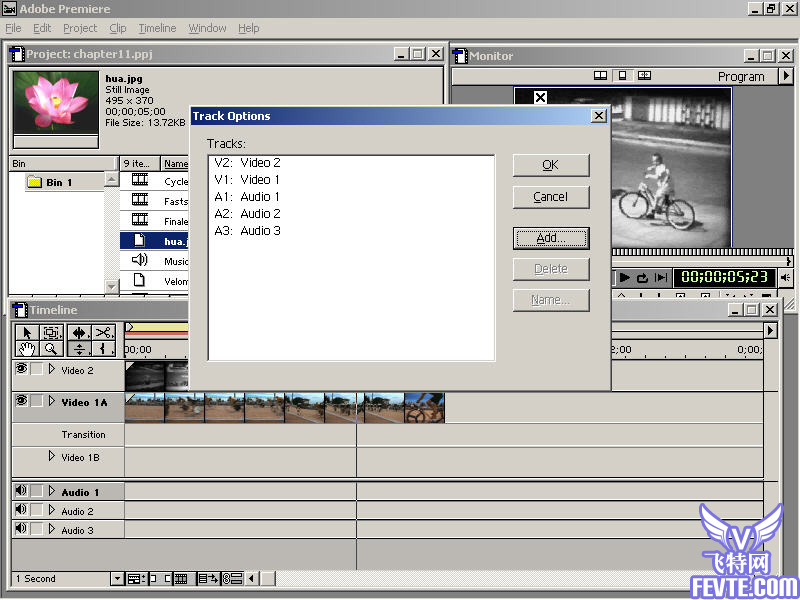Hide the Video 2 track eye
This screenshot has width=800, height=600.
tap(21, 368)
